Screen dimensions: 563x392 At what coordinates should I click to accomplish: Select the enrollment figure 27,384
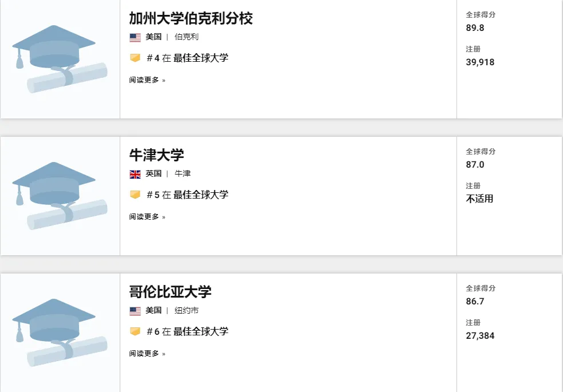[x=480, y=336]
